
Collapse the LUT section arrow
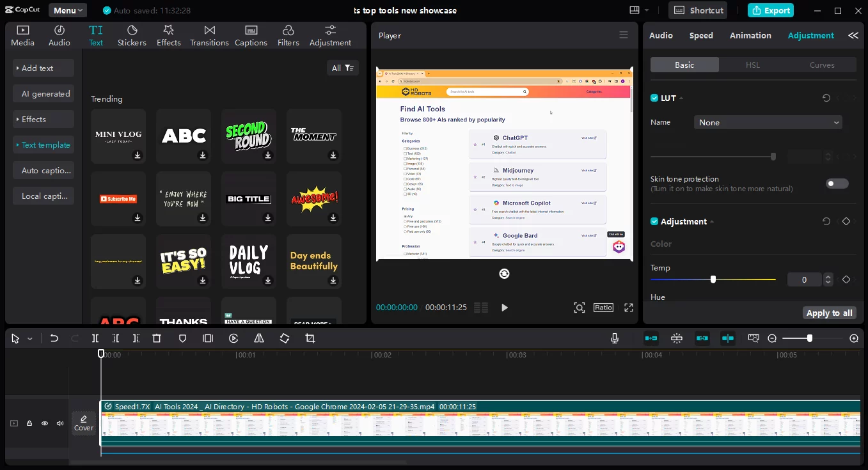[x=681, y=98]
